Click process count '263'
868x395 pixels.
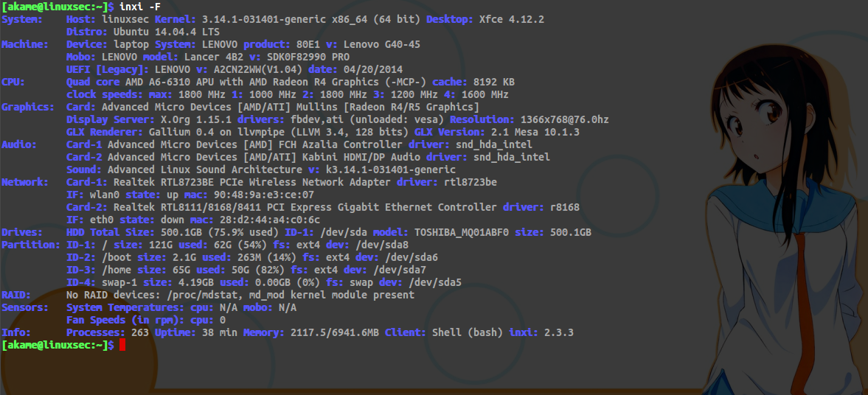[140, 333]
